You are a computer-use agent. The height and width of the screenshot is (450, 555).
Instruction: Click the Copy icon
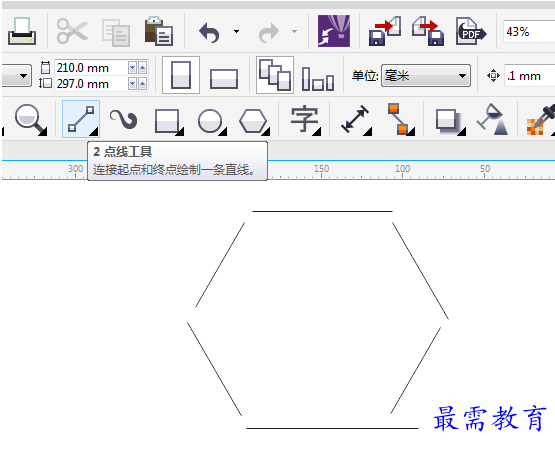tap(116, 33)
